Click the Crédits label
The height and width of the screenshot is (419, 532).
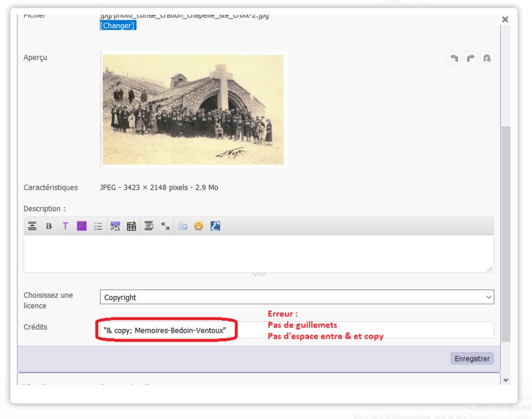coord(35,327)
